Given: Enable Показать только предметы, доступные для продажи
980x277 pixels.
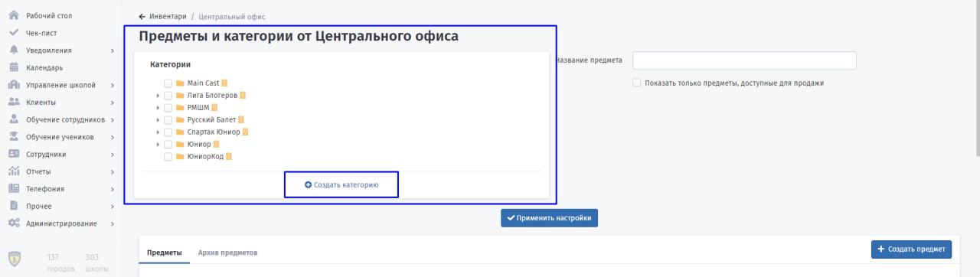Looking at the screenshot, I should pyautogui.click(x=637, y=83).
